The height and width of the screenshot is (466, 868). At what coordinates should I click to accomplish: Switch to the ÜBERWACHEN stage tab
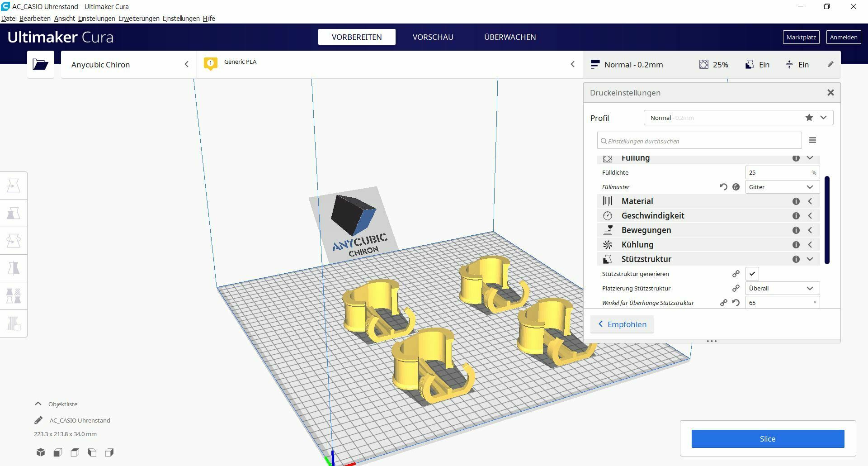coord(510,37)
